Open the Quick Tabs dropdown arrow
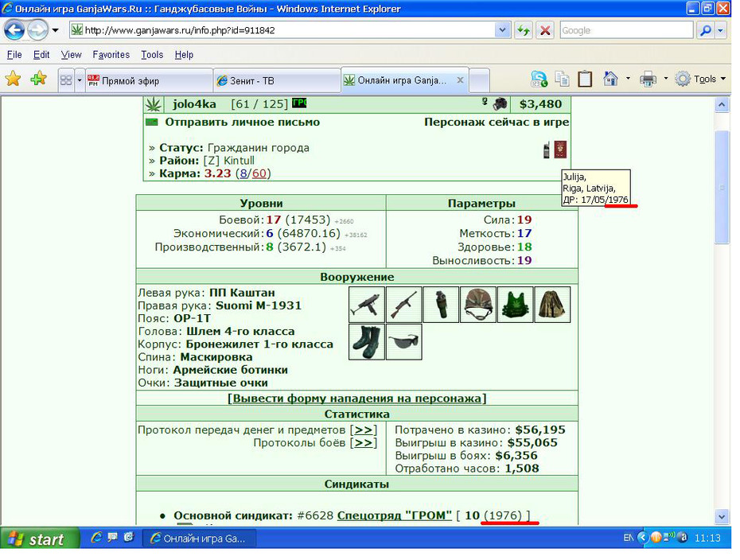The width and height of the screenshot is (740, 560). [x=80, y=80]
